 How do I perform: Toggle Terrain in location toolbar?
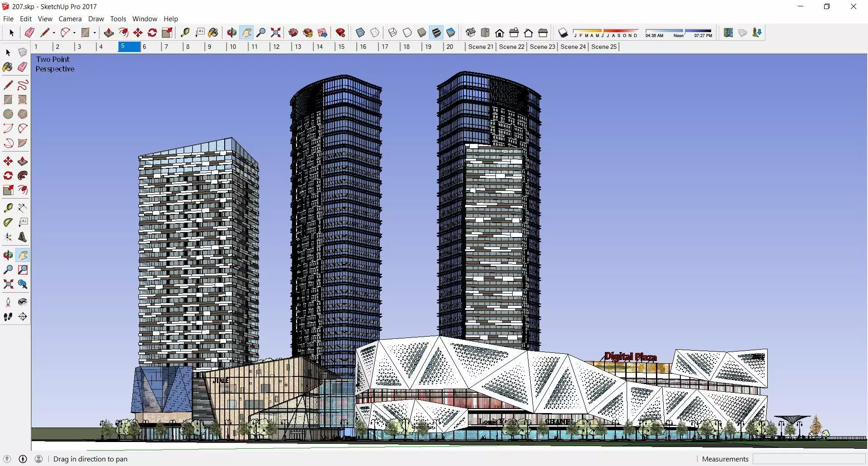point(743,33)
